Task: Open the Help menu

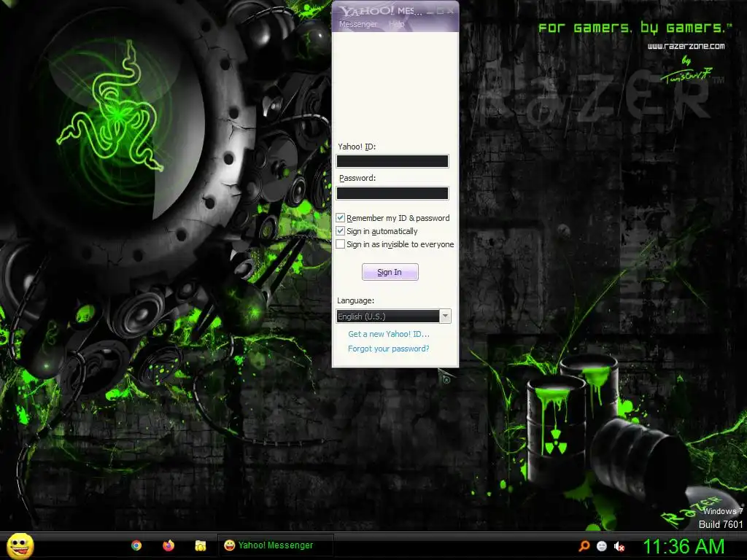Action: pyautogui.click(x=396, y=24)
